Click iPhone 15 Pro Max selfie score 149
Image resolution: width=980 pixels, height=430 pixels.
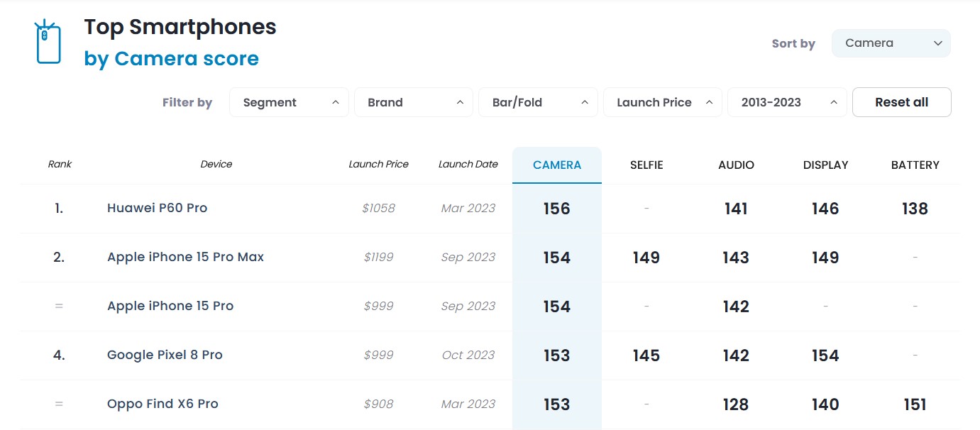tap(646, 258)
